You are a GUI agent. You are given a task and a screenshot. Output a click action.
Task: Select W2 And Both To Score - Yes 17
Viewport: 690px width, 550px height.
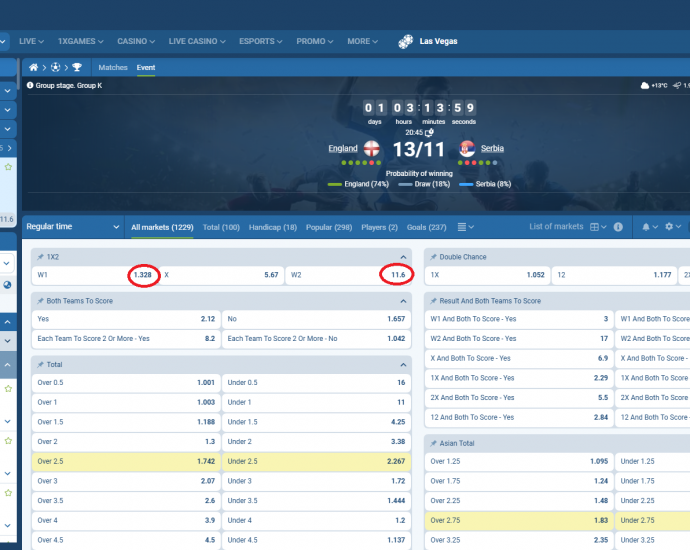(x=519, y=339)
